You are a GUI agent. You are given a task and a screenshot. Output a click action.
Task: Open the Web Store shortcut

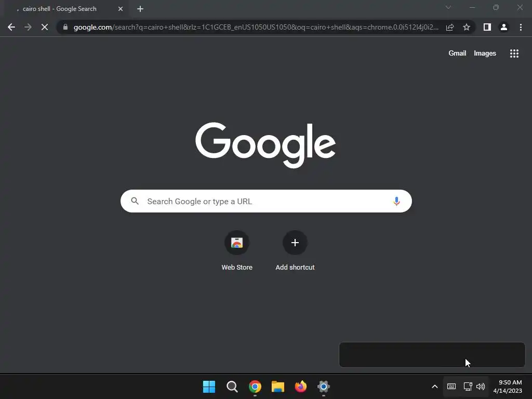click(237, 251)
